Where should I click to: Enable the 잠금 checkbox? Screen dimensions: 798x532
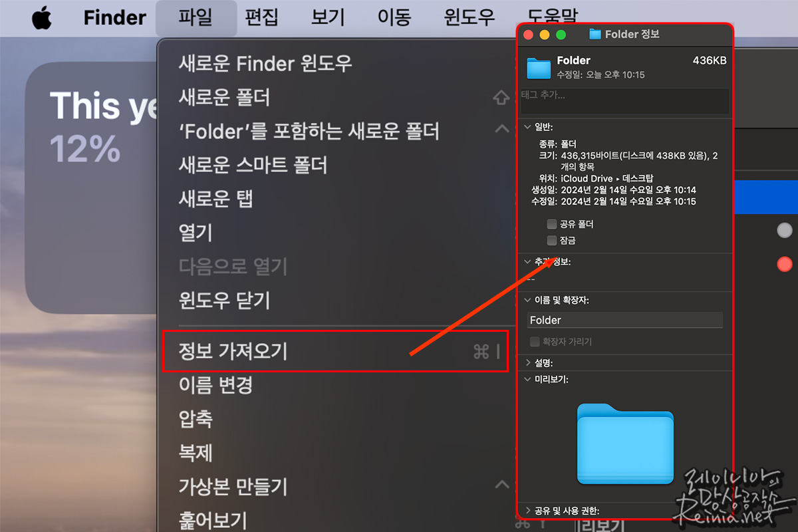point(551,240)
